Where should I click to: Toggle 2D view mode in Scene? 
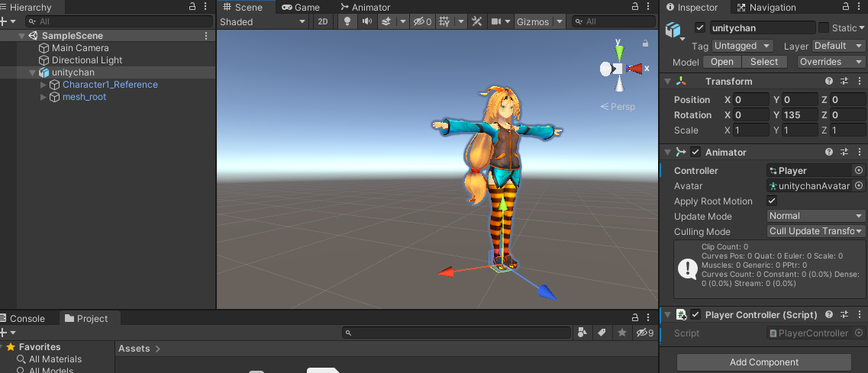323,21
